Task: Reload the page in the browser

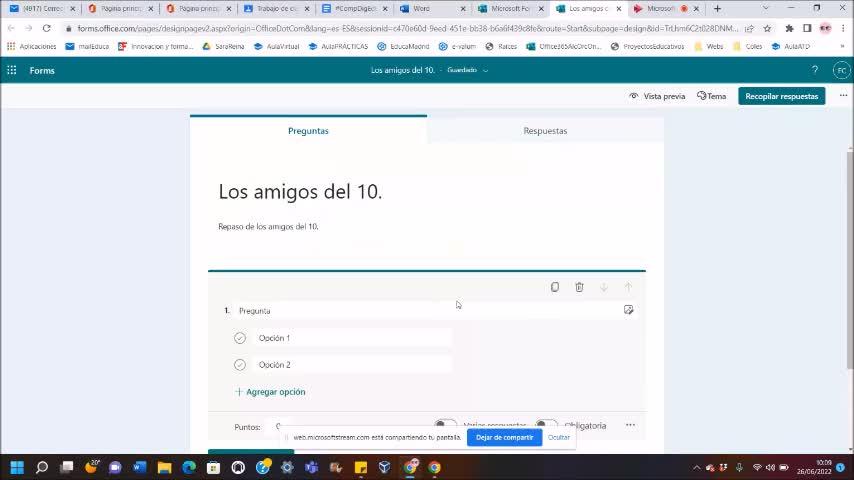Action: point(47,28)
